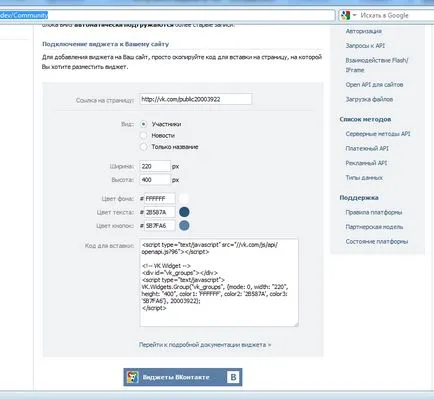Click the browser address bar
434x399 pixels.
pos(167,15)
